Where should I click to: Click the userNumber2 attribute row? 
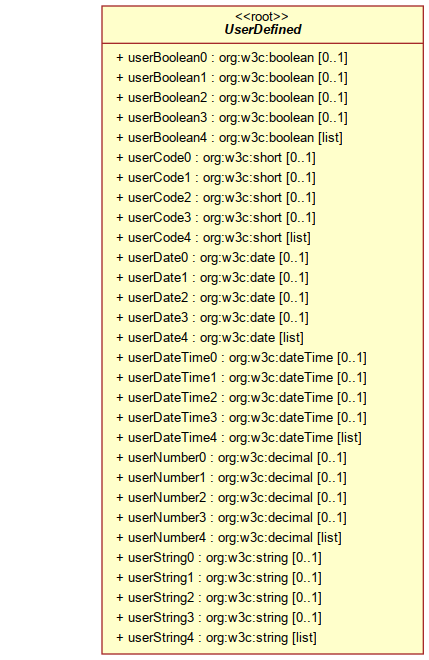(x=232, y=498)
